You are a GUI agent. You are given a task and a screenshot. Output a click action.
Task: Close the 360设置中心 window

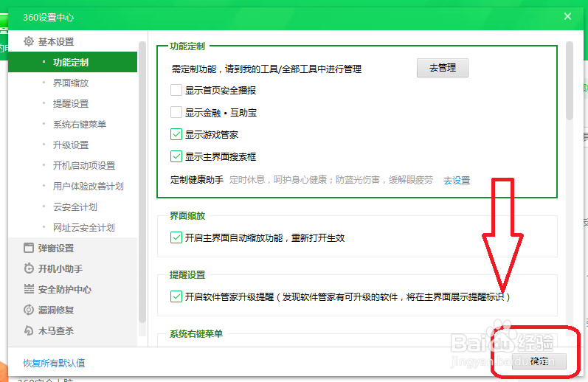pos(567,16)
